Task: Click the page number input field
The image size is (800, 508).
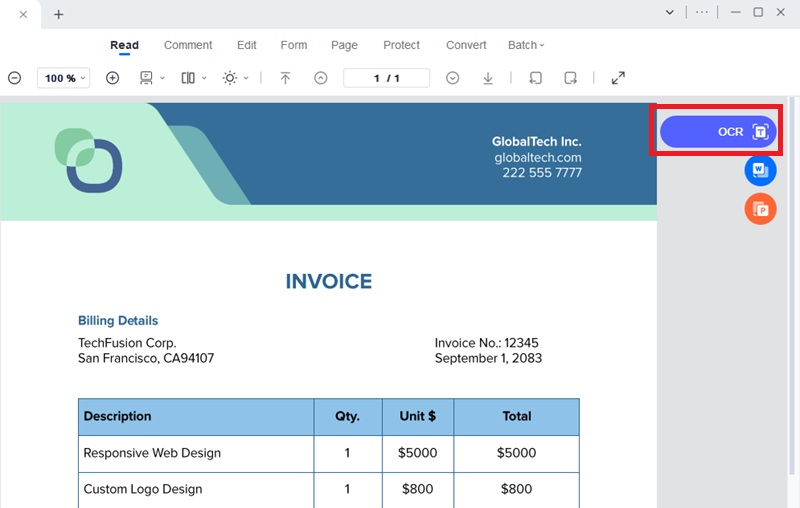Action: [386, 78]
